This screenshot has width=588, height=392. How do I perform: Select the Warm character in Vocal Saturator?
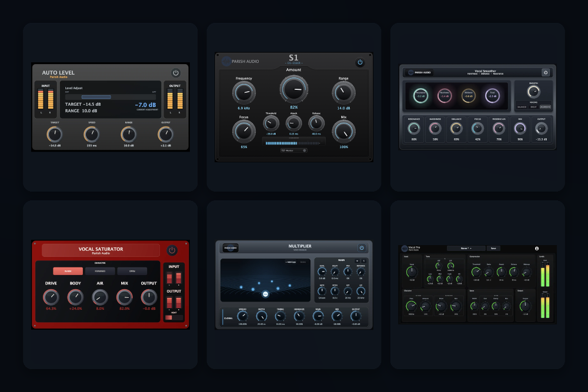pyautogui.click(x=68, y=271)
